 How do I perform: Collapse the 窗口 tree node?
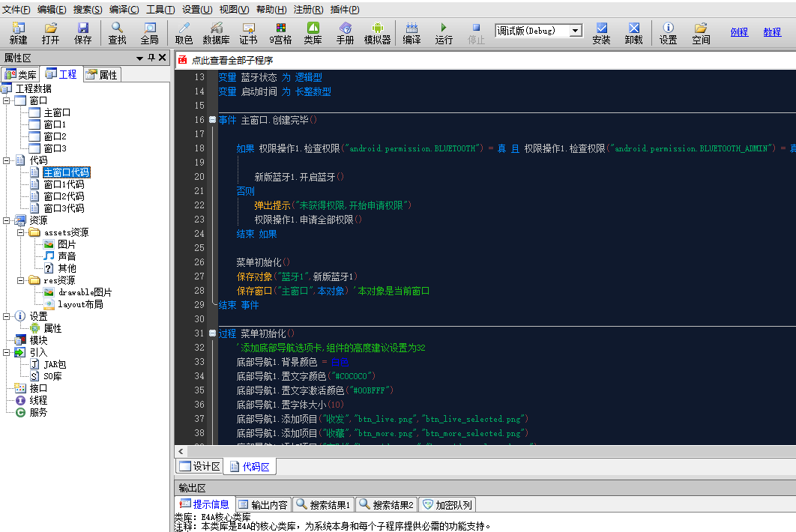(x=6, y=100)
